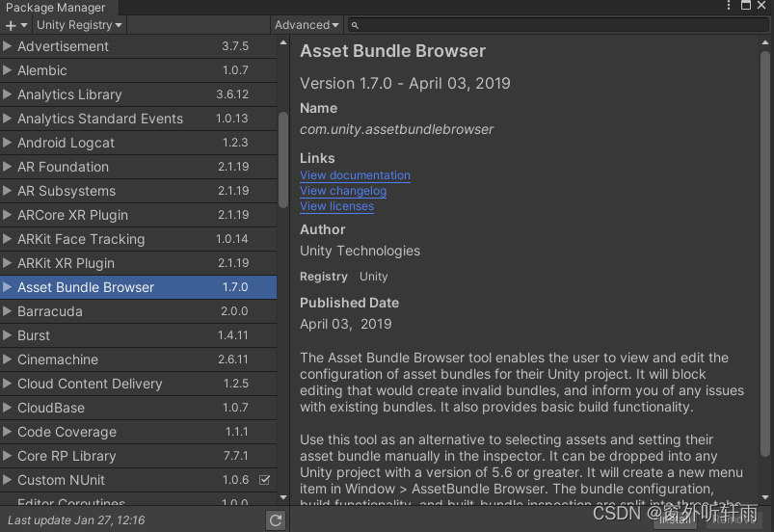Click package list scroll-down arrow
774x532 pixels.
point(282,497)
